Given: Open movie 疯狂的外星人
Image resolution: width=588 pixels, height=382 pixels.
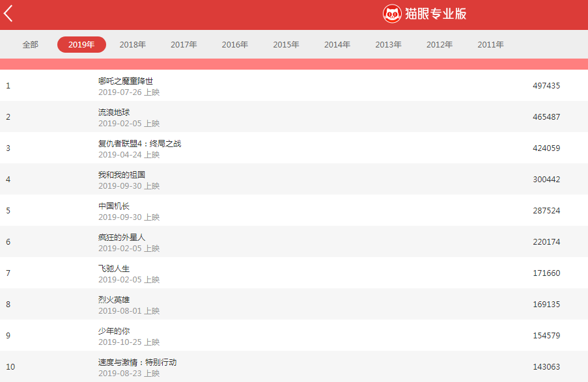Looking at the screenshot, I should point(122,238).
